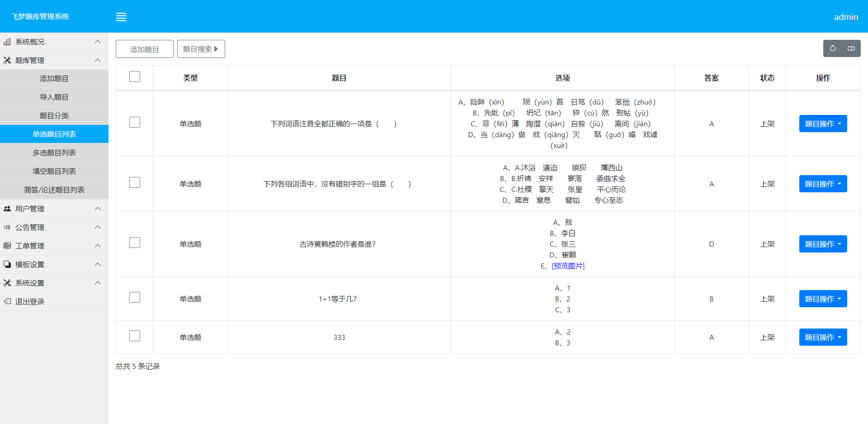The height and width of the screenshot is (424, 868).
Task: Click the 用户管理 people icon
Action: point(7,209)
